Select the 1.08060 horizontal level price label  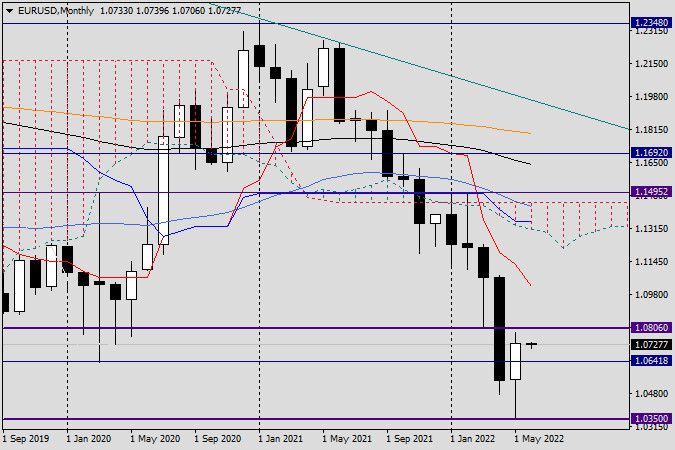click(x=652, y=328)
